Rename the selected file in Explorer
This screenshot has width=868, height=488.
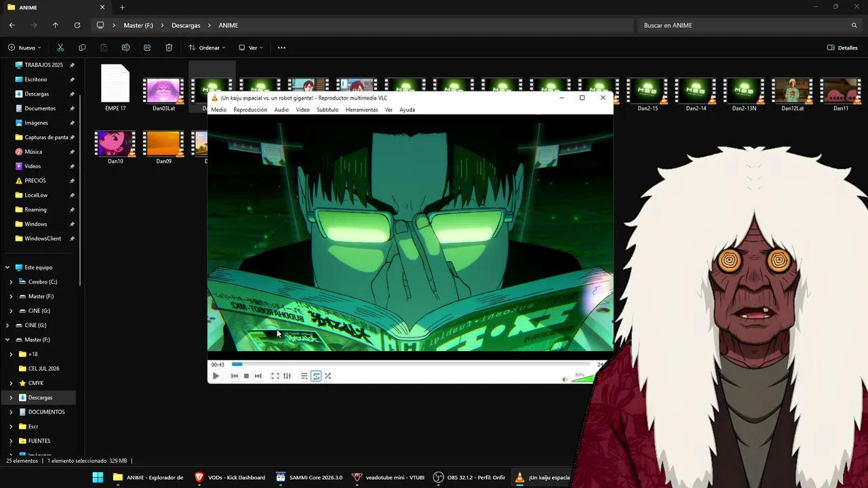[x=125, y=47]
